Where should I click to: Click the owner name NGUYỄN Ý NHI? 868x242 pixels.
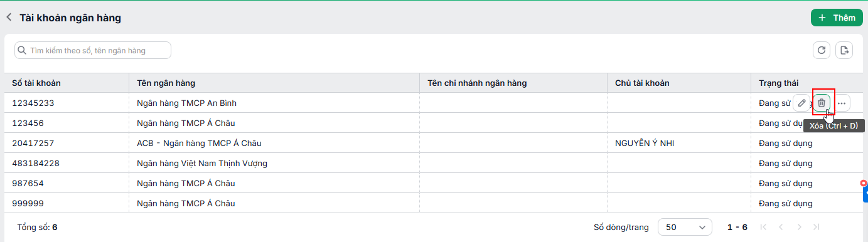(645, 143)
